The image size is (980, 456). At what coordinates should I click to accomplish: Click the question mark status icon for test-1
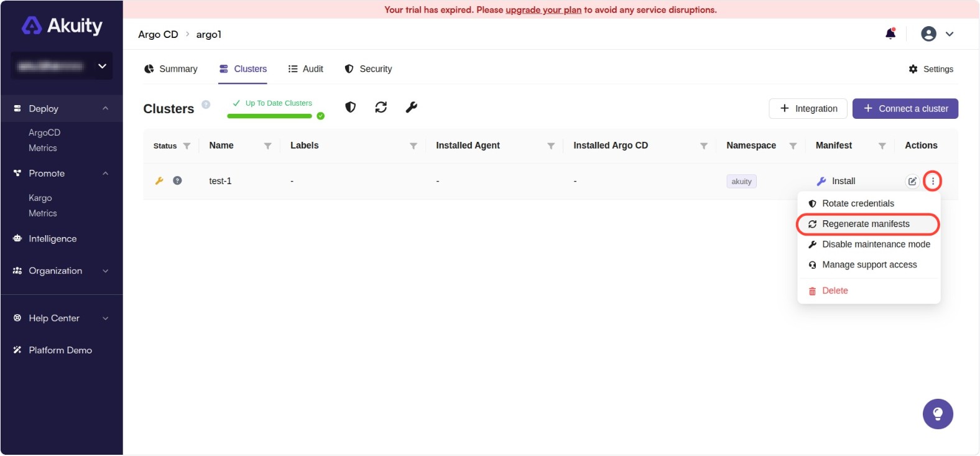point(177,181)
